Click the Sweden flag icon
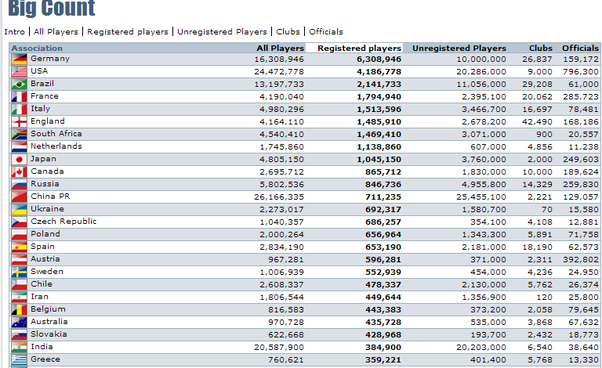 [19, 272]
